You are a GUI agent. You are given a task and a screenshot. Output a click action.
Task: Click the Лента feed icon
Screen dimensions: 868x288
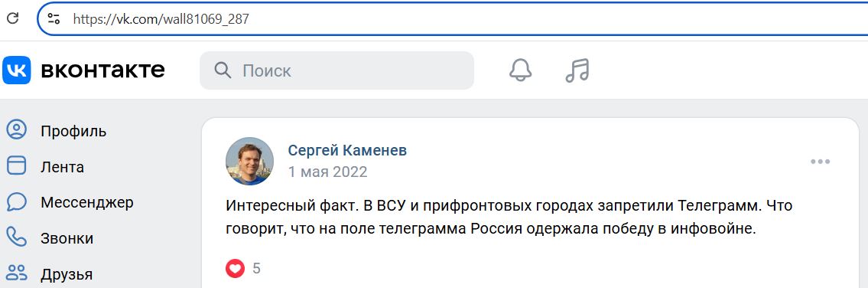coord(17,165)
